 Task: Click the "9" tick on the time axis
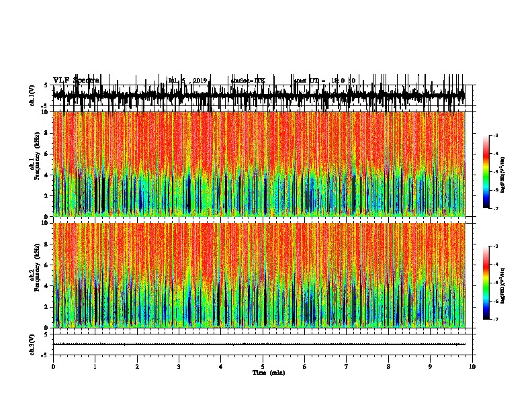(430, 367)
